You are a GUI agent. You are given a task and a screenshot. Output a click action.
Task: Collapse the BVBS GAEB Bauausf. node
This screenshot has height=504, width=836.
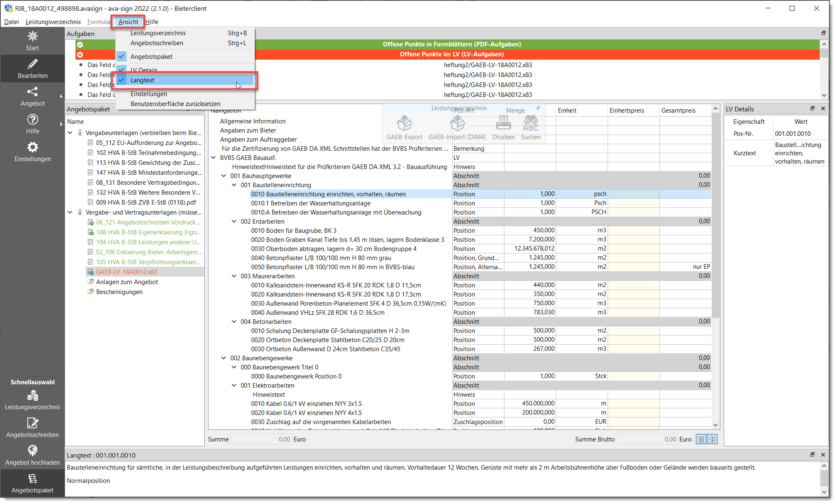[x=213, y=158]
